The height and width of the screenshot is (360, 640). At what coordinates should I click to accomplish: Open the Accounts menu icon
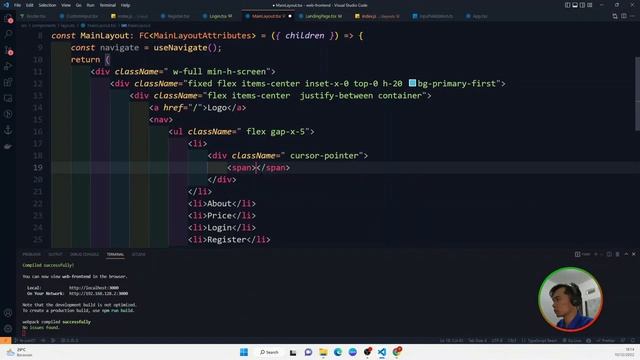[8, 313]
